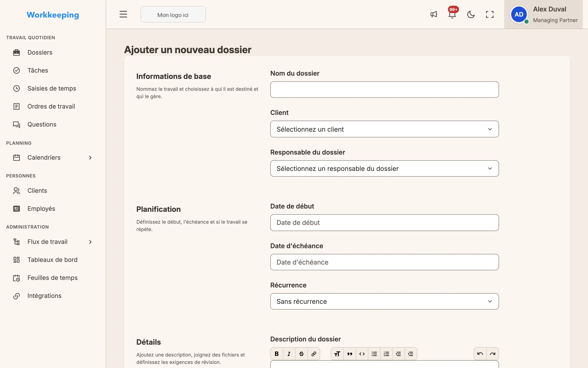Enter fullscreen mode icon
The width and height of the screenshot is (588, 368).
[x=490, y=14]
